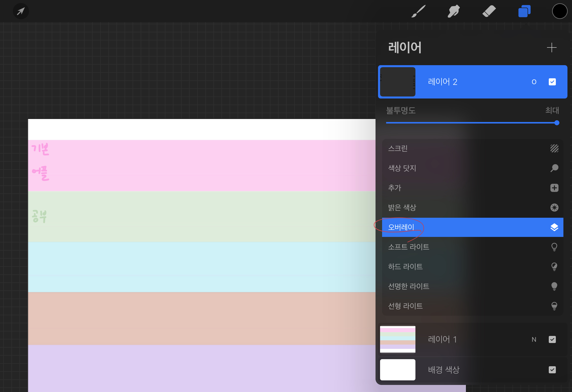Collapse blend modes via O on 레이어 2

pyautogui.click(x=534, y=82)
